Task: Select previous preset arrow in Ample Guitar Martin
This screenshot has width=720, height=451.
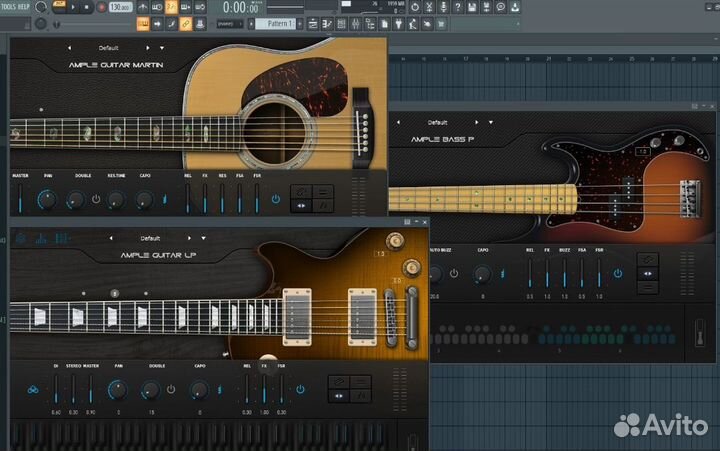Action: (69, 47)
